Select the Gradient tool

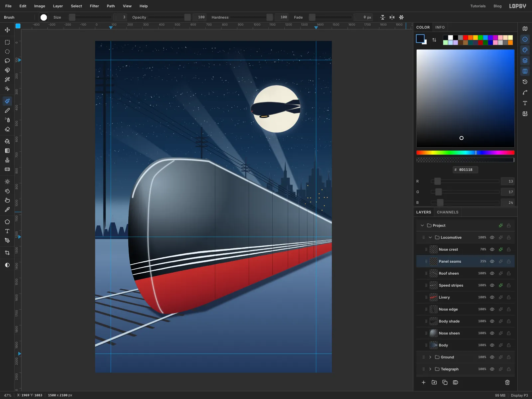click(7, 151)
